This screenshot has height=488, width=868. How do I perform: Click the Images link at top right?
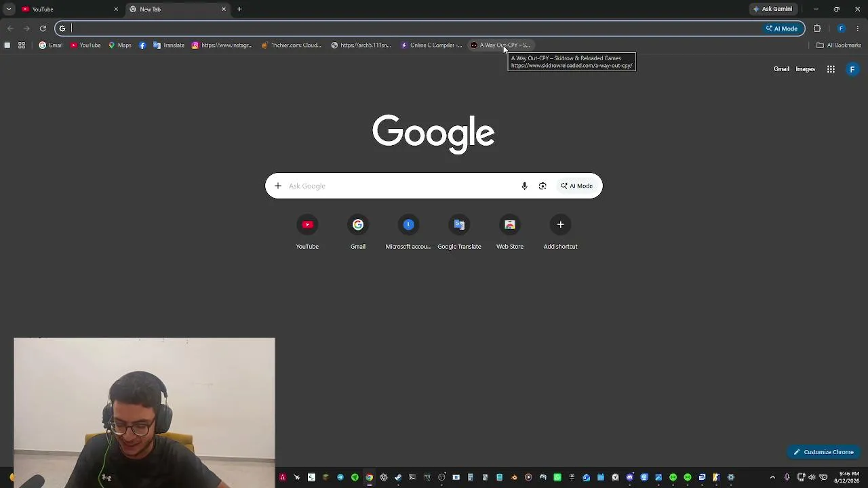tap(805, 69)
